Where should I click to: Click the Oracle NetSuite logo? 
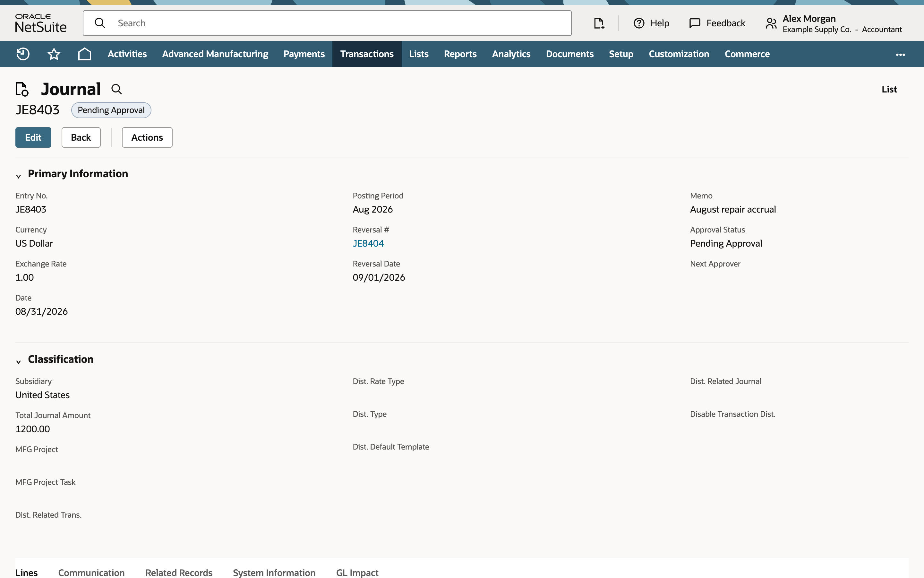[x=40, y=23]
